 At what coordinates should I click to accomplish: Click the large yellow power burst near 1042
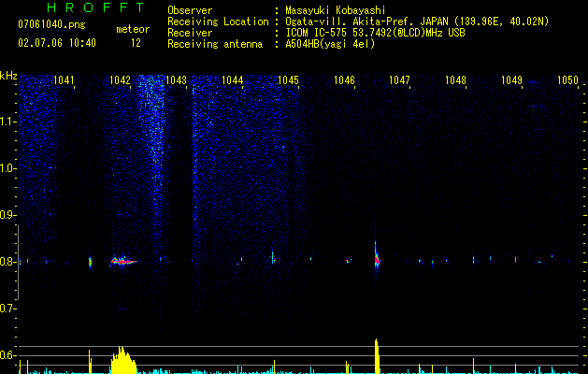(x=123, y=360)
